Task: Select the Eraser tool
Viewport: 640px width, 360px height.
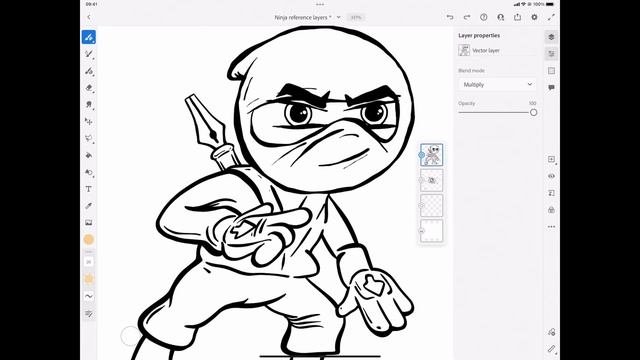Action: point(89,88)
